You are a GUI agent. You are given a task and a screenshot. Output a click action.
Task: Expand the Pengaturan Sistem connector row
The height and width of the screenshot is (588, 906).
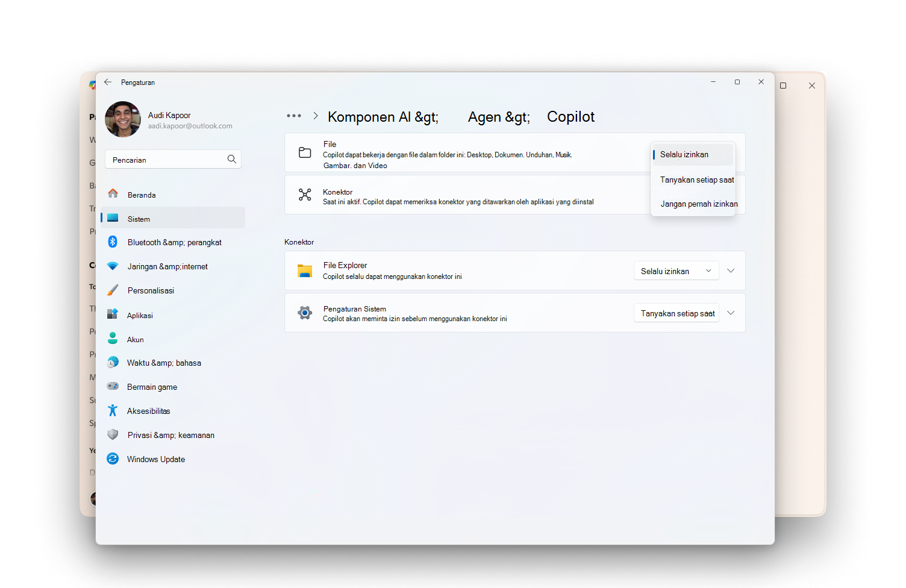[x=731, y=313]
